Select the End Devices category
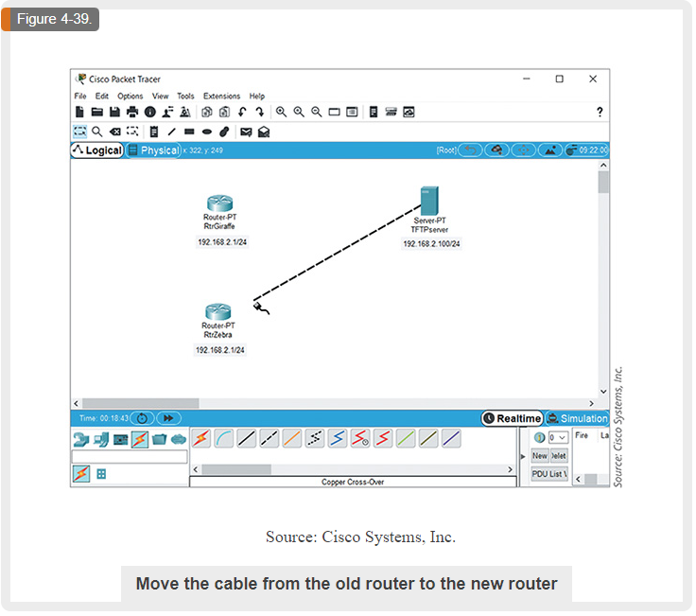Viewport: 696px width, 616px height. tap(101, 440)
